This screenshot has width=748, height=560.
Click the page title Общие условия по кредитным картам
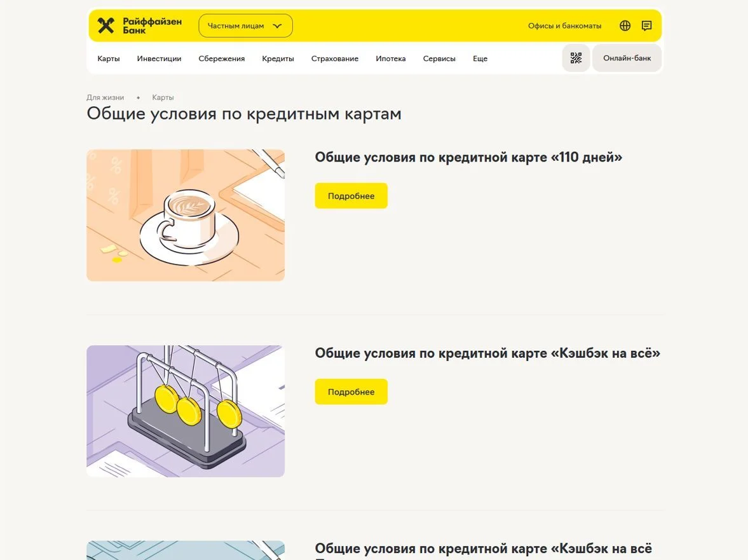coord(244,114)
